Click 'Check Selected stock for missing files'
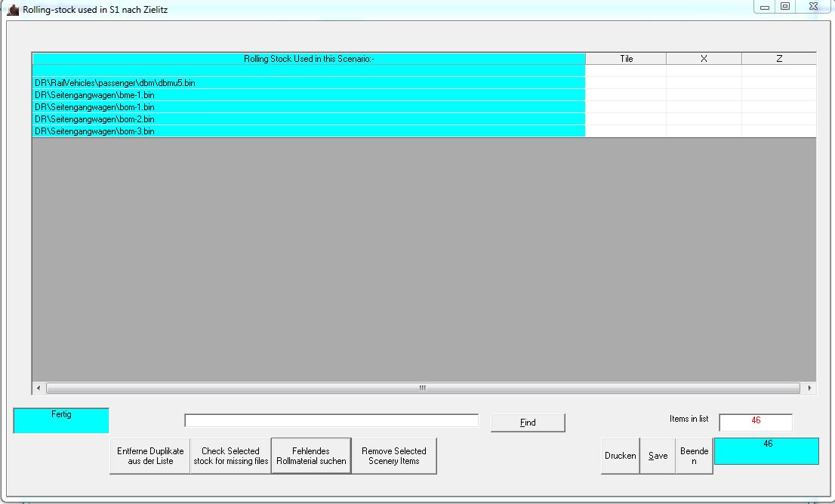 pos(230,456)
